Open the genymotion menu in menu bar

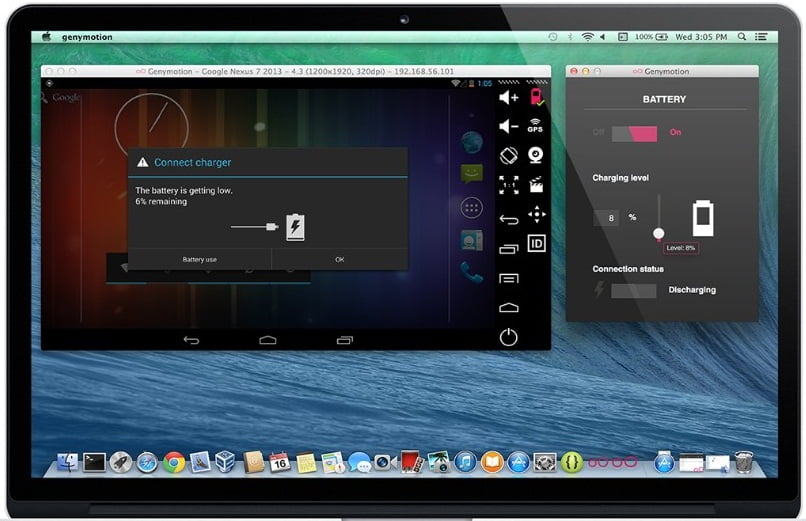[x=87, y=37]
